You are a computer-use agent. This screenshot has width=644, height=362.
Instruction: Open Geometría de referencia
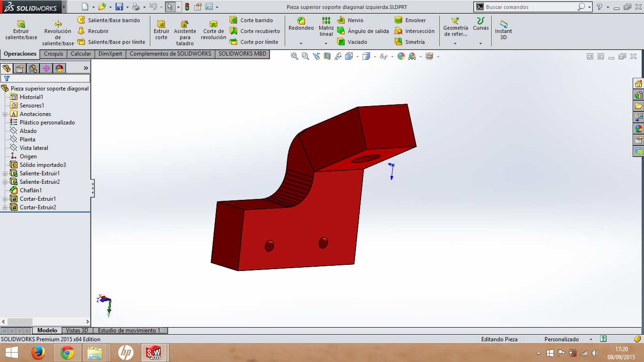(x=455, y=27)
